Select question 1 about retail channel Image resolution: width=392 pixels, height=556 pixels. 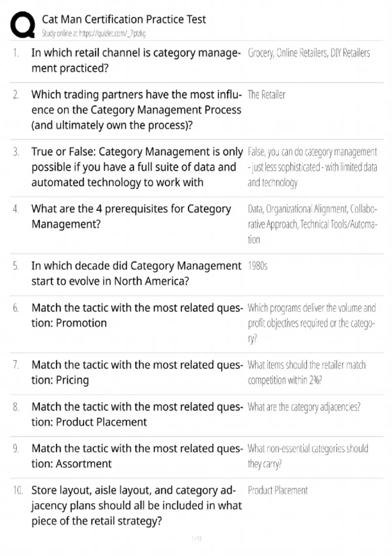[136, 61]
